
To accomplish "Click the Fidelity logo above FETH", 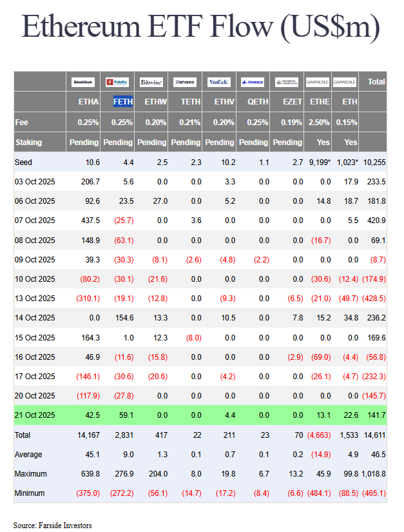I will pos(118,82).
